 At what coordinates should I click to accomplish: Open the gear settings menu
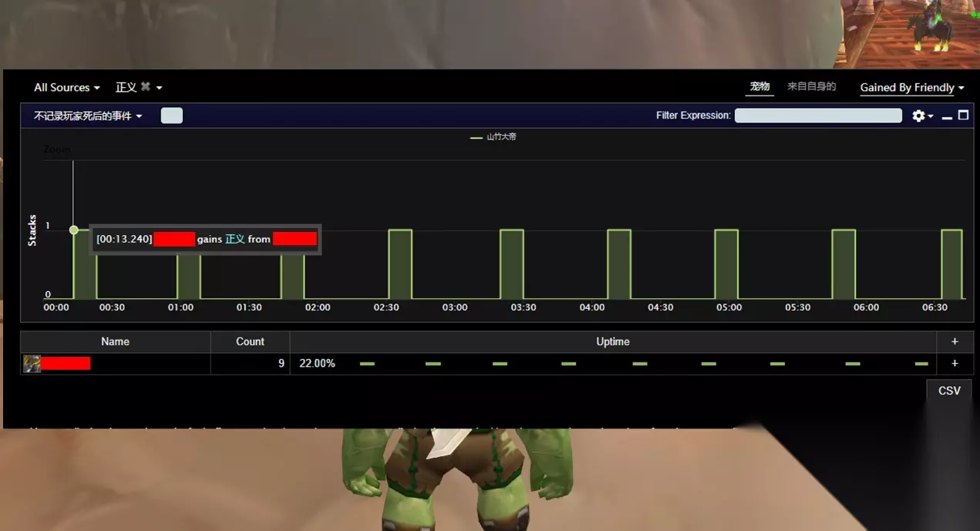point(922,116)
